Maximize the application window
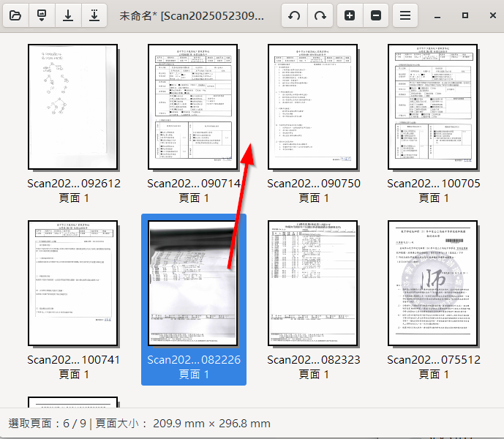The image size is (504, 439). point(465,15)
